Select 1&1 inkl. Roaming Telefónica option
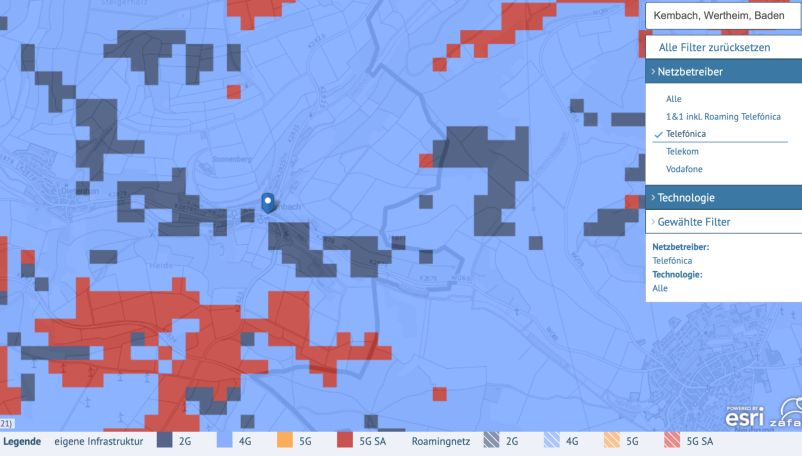This screenshot has width=802, height=456. (723, 117)
